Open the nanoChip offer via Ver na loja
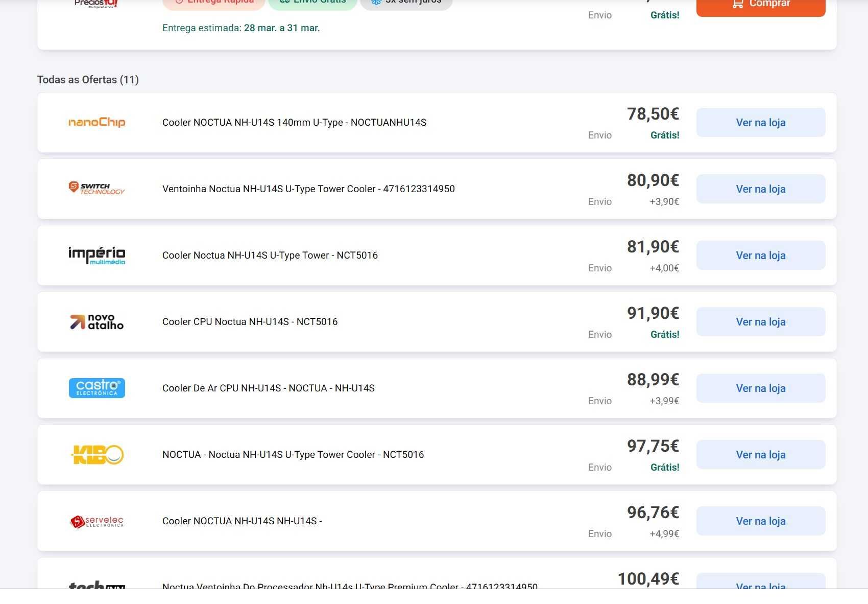This screenshot has width=868, height=604. [761, 123]
